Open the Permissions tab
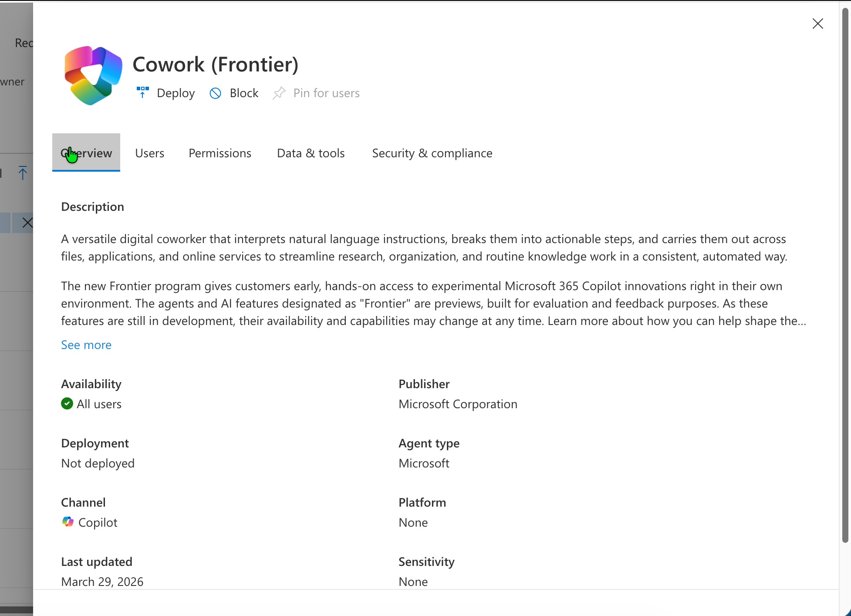This screenshot has width=851, height=616. pos(220,153)
